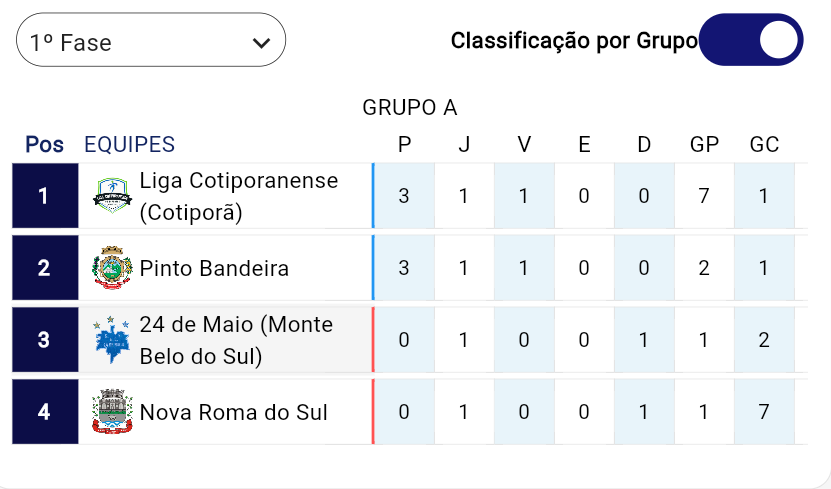
Task: Click the Pinto Bandeira team crest
Action: tap(113, 268)
